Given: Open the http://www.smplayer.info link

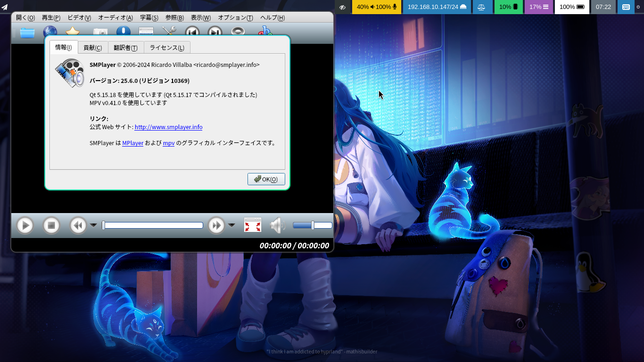Looking at the screenshot, I should (168, 127).
